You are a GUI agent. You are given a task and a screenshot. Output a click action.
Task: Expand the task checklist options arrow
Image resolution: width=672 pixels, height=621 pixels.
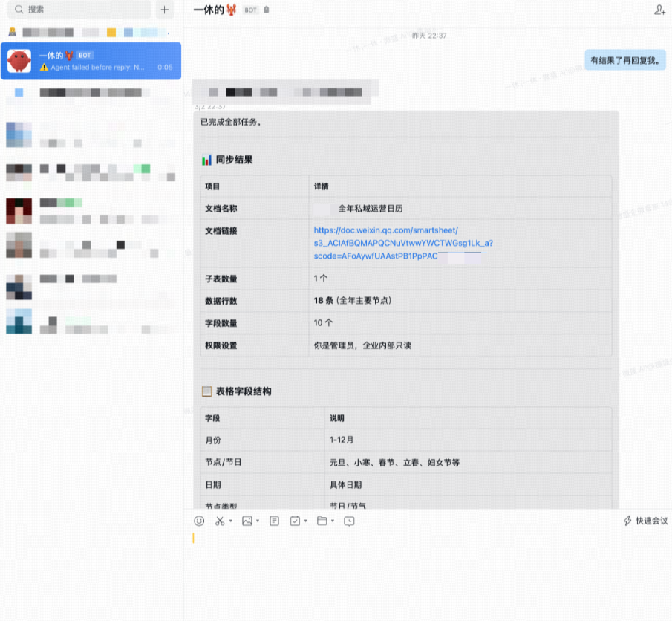[x=306, y=521]
